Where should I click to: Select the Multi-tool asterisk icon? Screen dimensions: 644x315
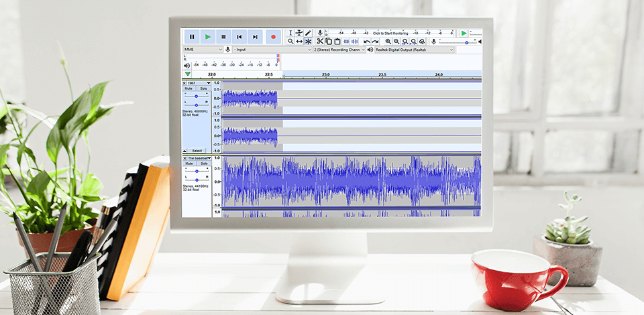pos(308,42)
